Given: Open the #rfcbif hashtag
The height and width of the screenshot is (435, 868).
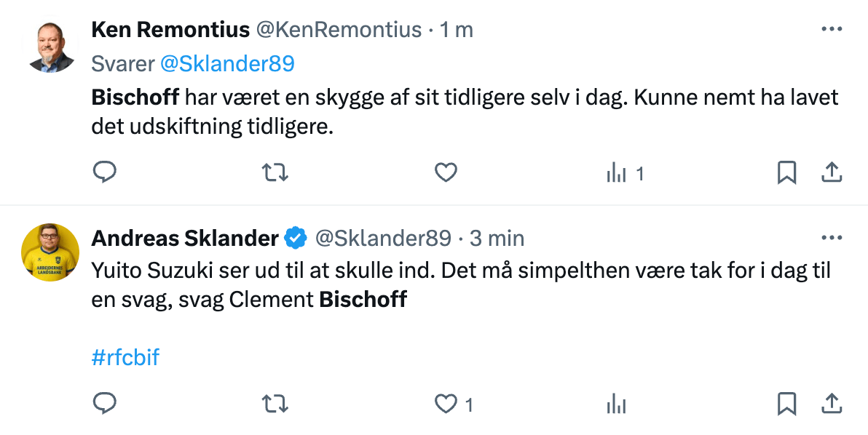Looking at the screenshot, I should click(x=125, y=358).
